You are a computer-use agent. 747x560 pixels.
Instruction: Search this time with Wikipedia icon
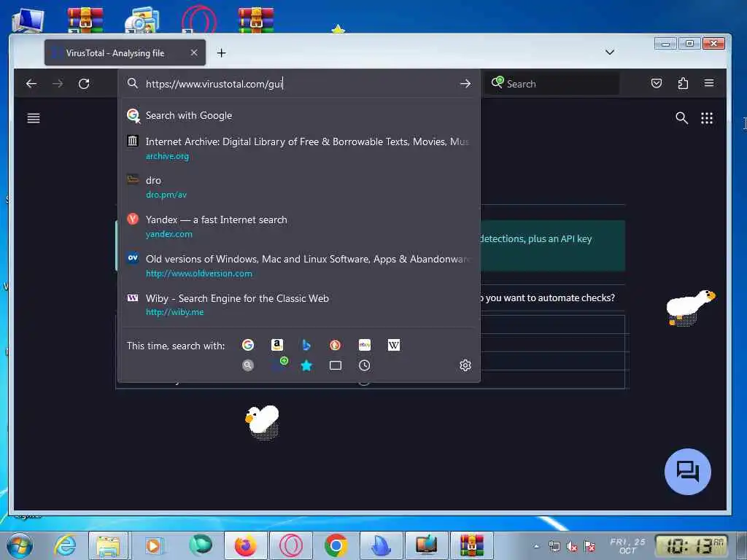[393, 345]
